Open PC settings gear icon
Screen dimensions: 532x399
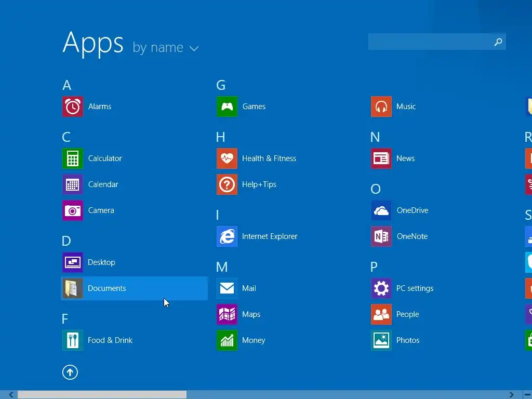click(381, 288)
